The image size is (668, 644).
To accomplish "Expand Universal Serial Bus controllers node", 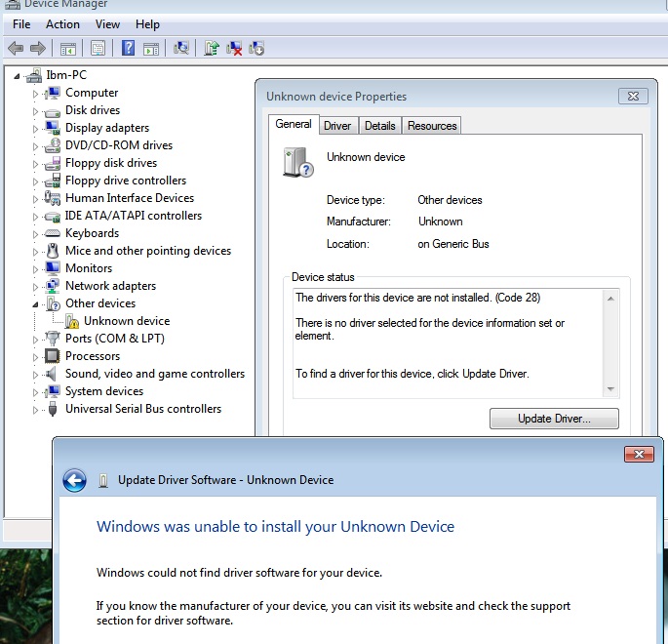I will pyautogui.click(x=35, y=410).
